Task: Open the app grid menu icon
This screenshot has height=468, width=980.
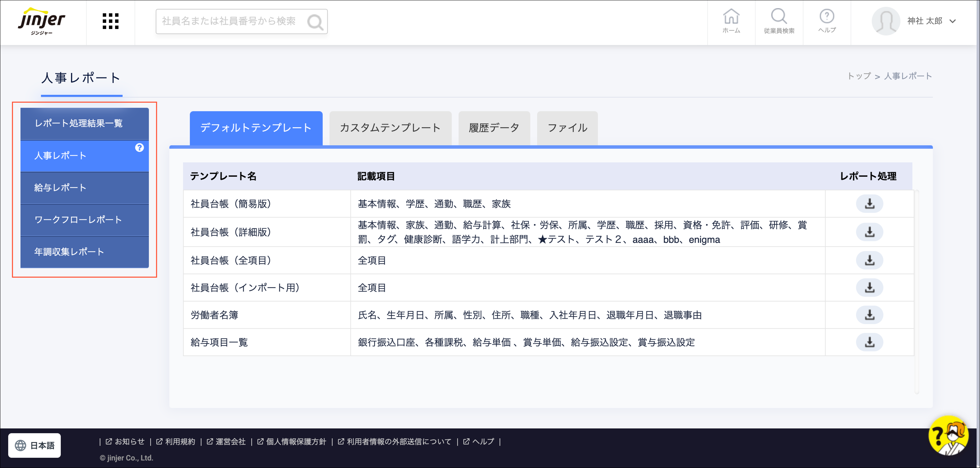Action: click(111, 21)
